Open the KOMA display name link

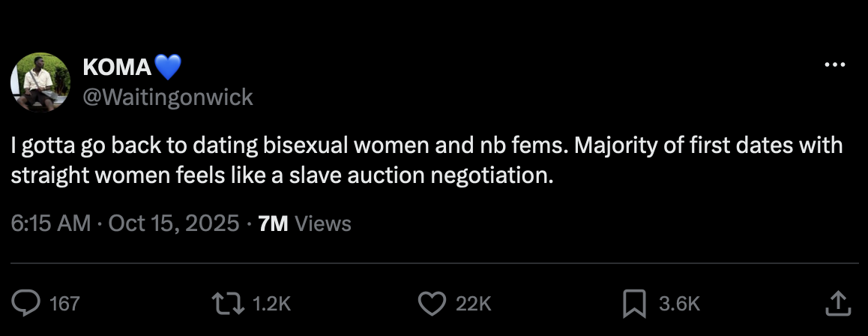117,67
